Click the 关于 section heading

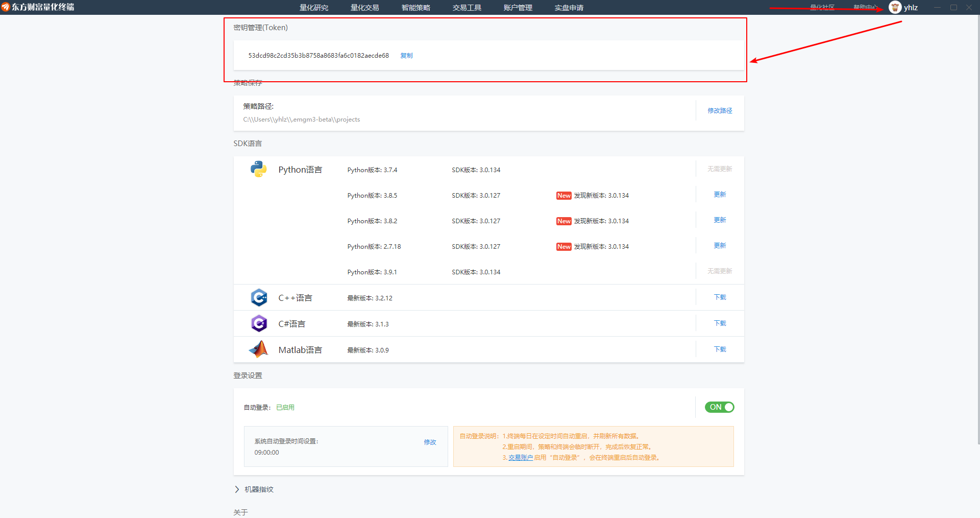[240, 512]
